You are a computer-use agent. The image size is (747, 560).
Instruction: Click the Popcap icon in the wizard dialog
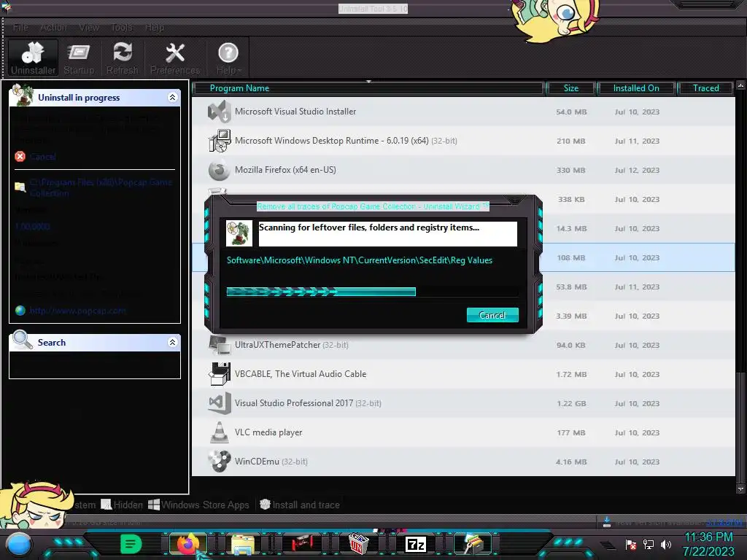coord(239,233)
